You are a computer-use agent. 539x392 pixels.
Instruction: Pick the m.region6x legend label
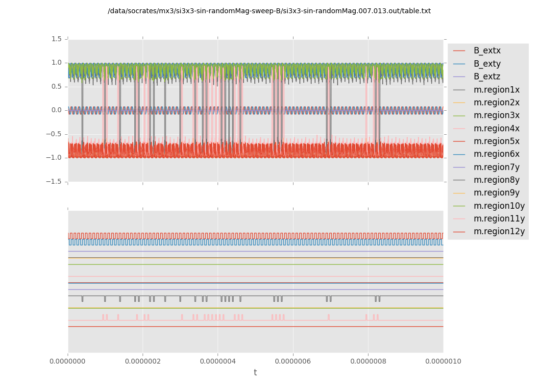tap(496, 154)
